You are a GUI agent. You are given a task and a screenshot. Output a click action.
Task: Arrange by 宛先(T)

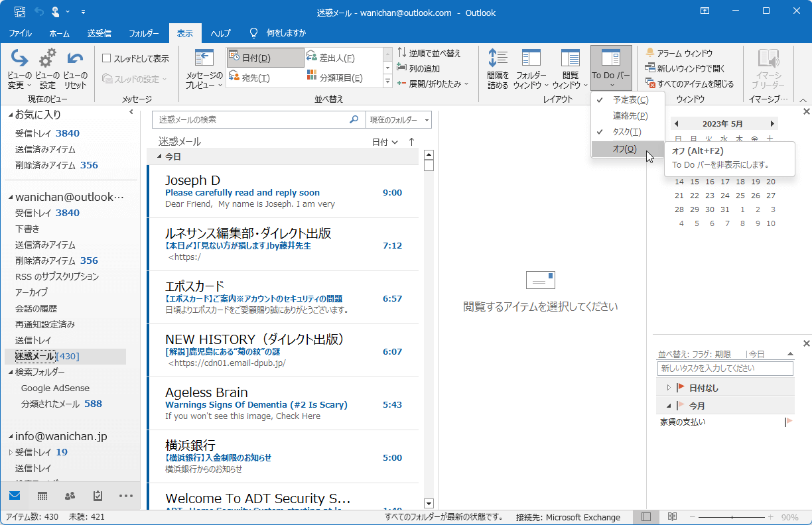(x=265, y=78)
